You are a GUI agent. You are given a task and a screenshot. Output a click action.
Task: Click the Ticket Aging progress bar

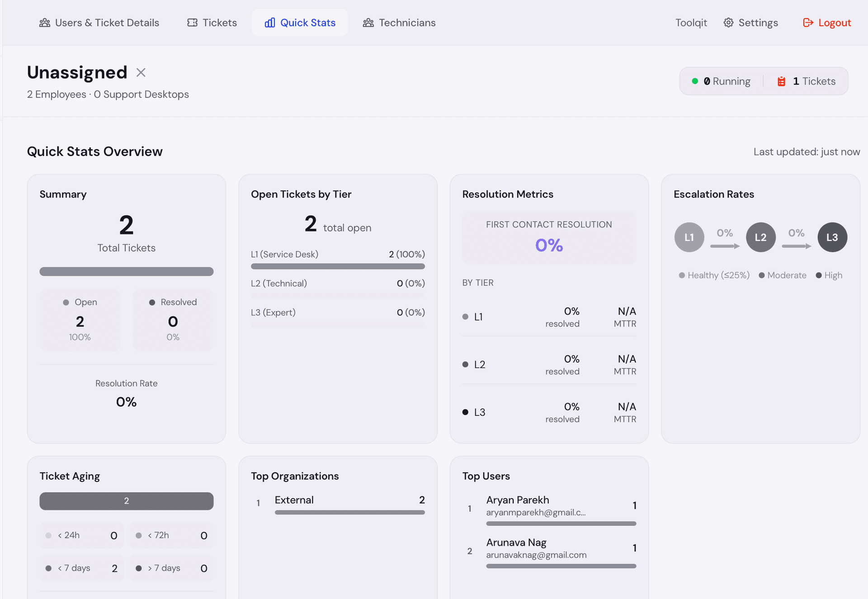tap(126, 501)
